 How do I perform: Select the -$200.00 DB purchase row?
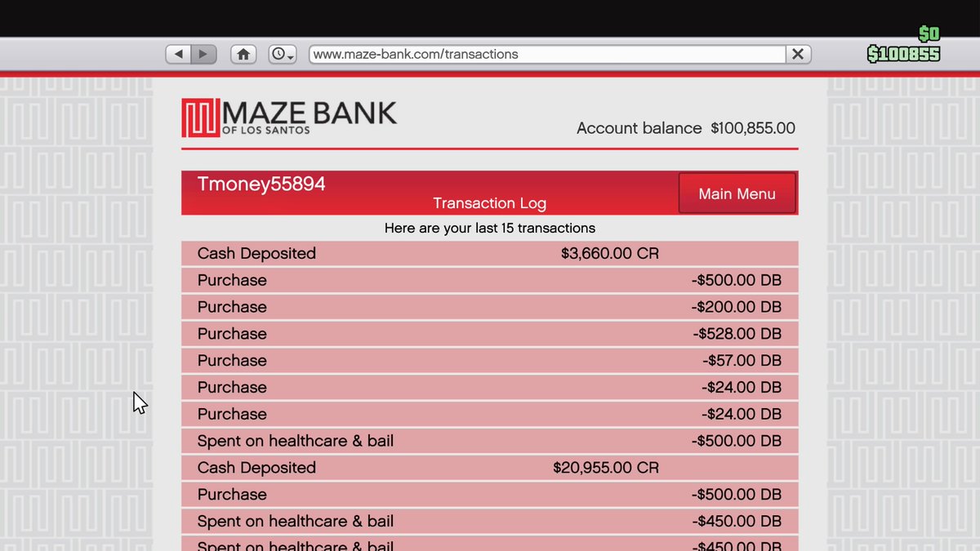489,307
